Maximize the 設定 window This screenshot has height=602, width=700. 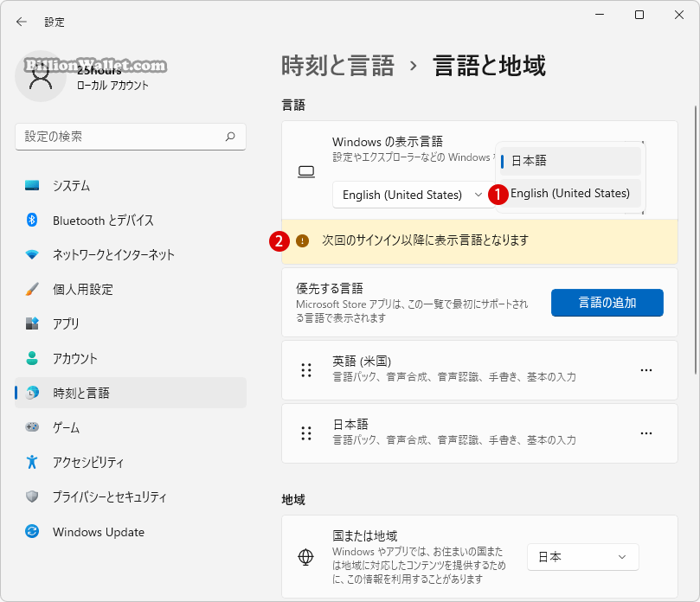coord(639,15)
